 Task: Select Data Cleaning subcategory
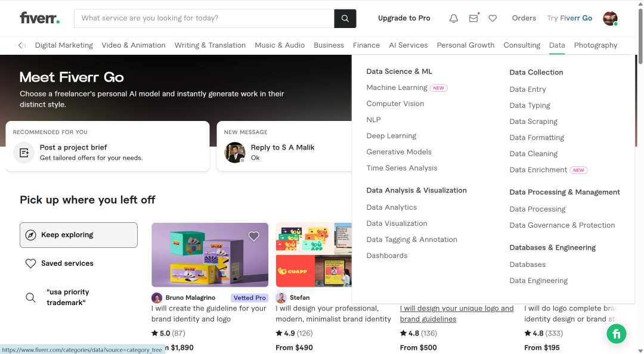[x=534, y=154]
